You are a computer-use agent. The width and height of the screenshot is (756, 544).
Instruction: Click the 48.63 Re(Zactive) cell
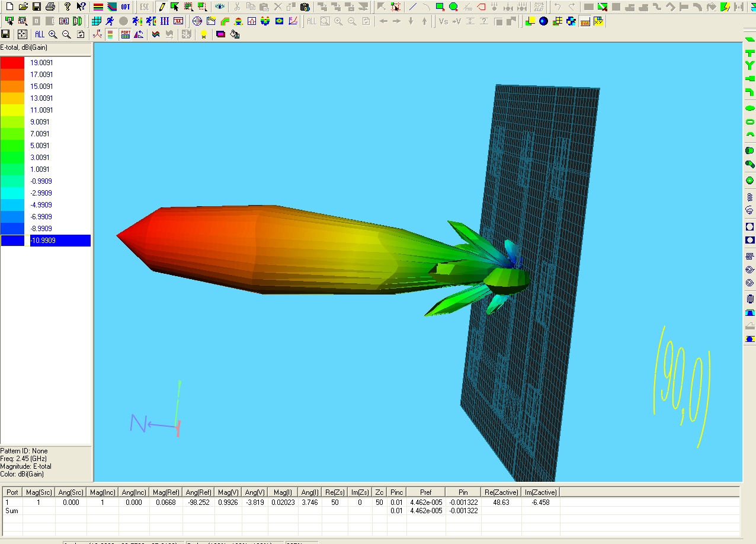501,502
